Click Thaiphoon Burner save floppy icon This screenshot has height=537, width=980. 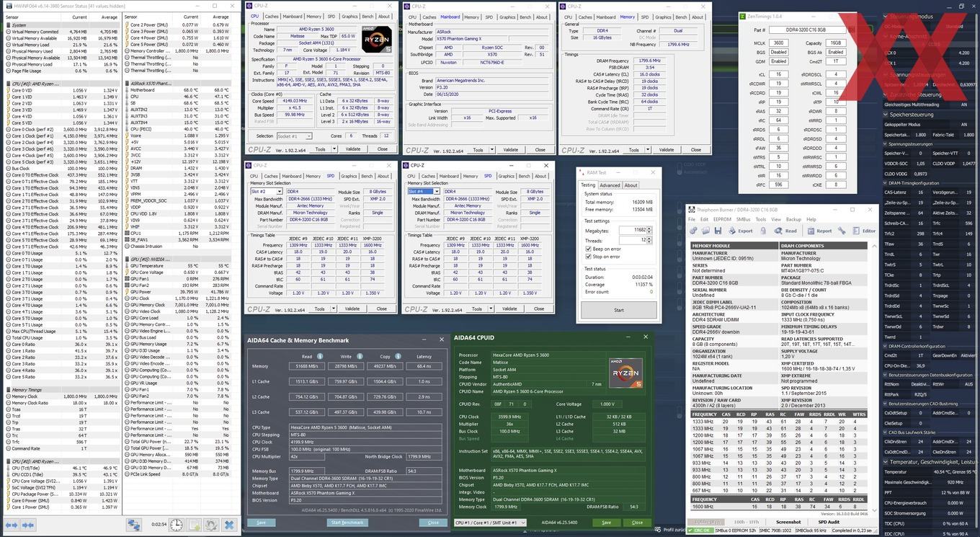coord(718,231)
